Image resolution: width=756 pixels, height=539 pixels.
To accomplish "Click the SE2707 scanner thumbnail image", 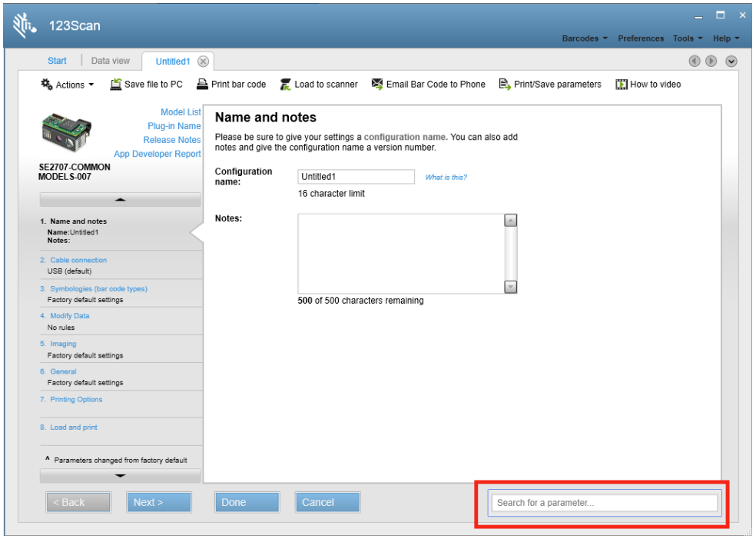I will click(x=67, y=133).
